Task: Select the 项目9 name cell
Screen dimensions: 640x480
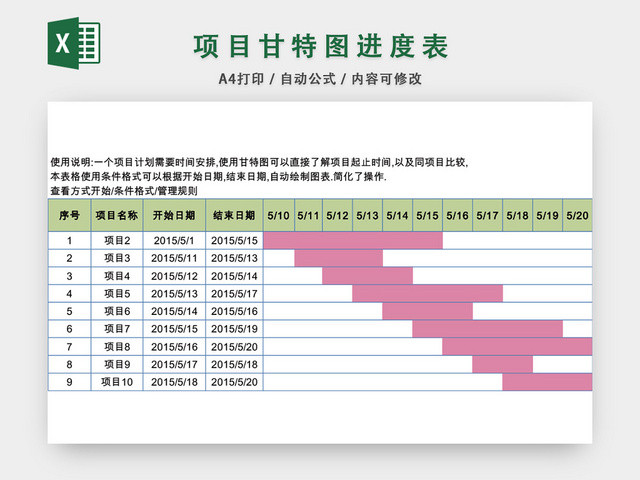Action: click(x=117, y=364)
